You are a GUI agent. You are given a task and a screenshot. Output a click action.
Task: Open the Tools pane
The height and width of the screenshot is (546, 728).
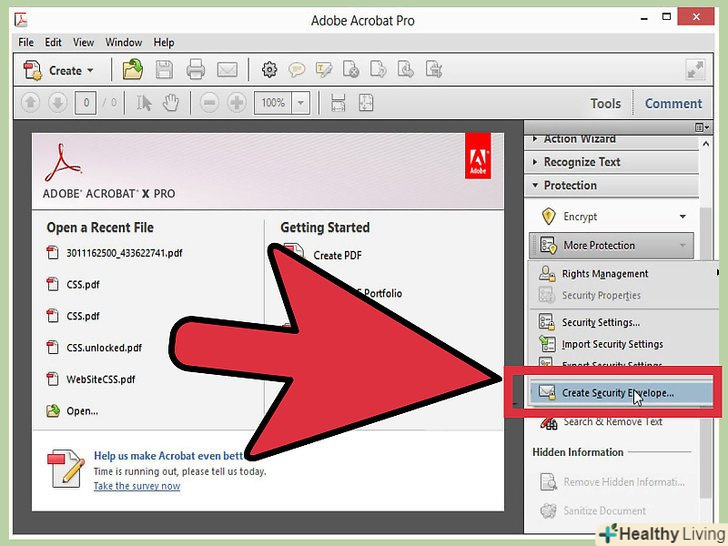coord(605,103)
